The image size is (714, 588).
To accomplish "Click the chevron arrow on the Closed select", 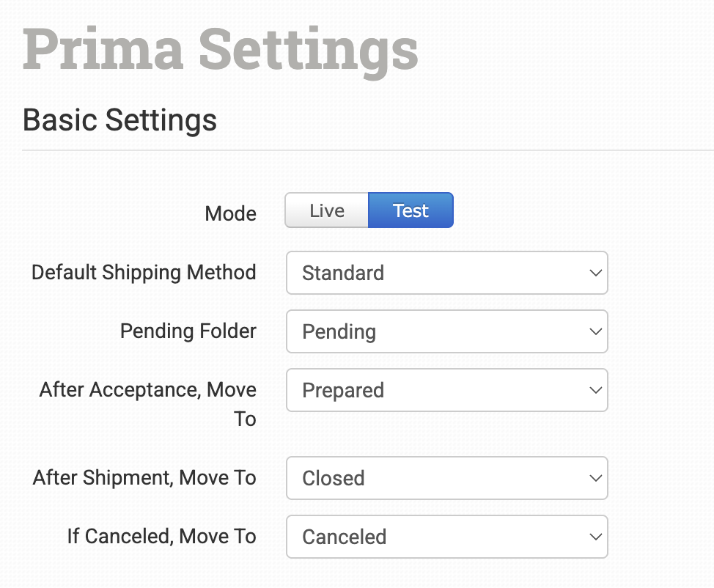I will click(595, 478).
